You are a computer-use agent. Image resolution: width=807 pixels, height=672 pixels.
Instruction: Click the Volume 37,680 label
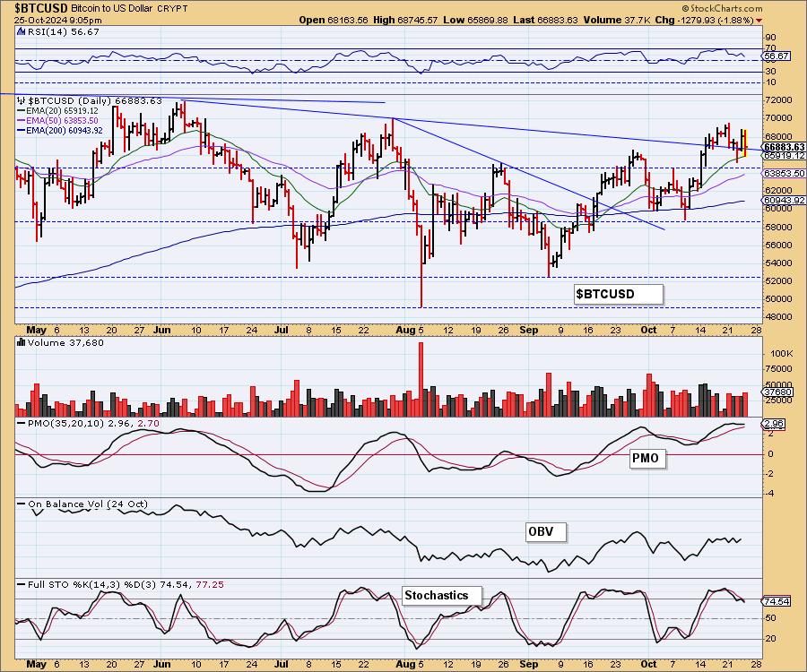[65, 342]
